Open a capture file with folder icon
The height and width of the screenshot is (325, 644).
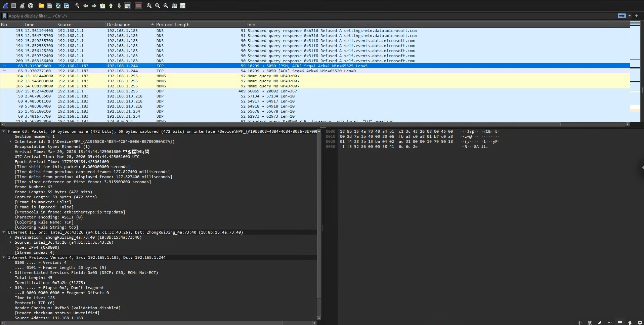click(x=41, y=6)
